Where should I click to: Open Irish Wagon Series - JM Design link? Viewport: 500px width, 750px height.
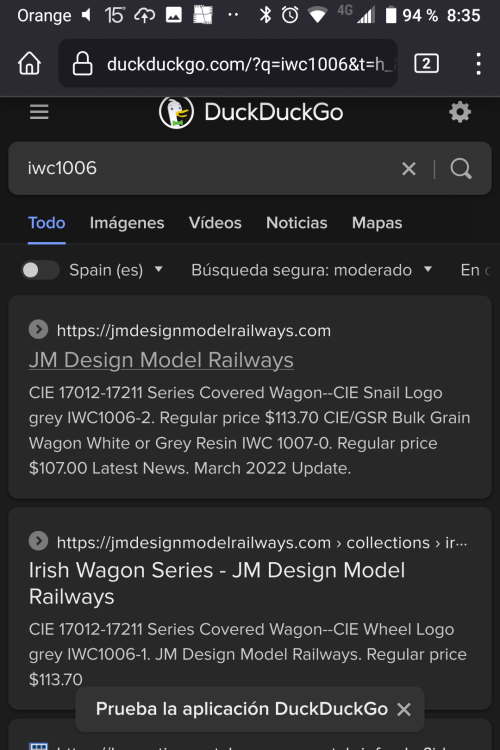tap(217, 583)
